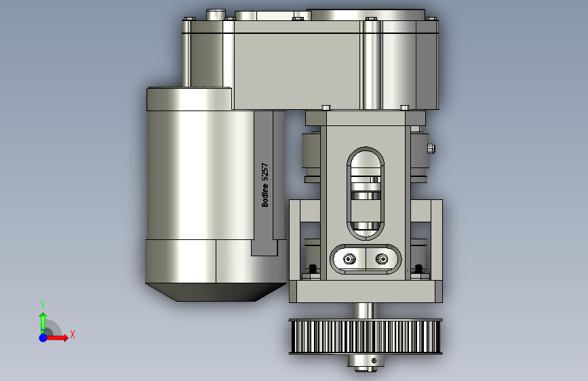The height and width of the screenshot is (381, 588).
Task: Select the set screw on the pulley hub
Action: coord(374,361)
